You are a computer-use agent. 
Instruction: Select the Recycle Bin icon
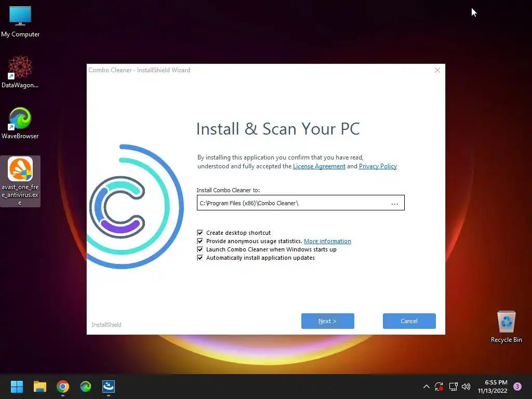(506, 326)
